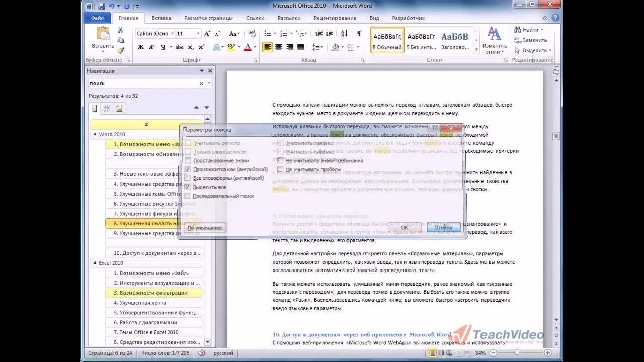This screenshot has width=644, height=362.
Task: Align text left
Action: click(x=268, y=47)
